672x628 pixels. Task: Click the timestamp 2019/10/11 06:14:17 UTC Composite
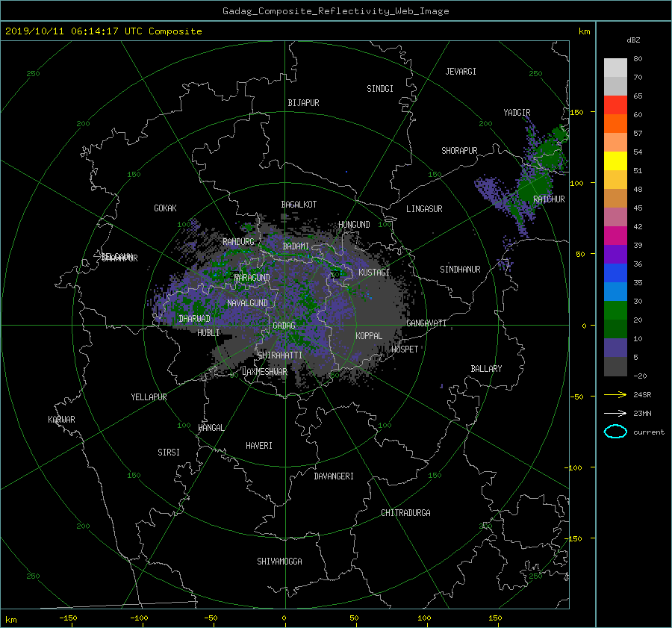pyautogui.click(x=103, y=31)
